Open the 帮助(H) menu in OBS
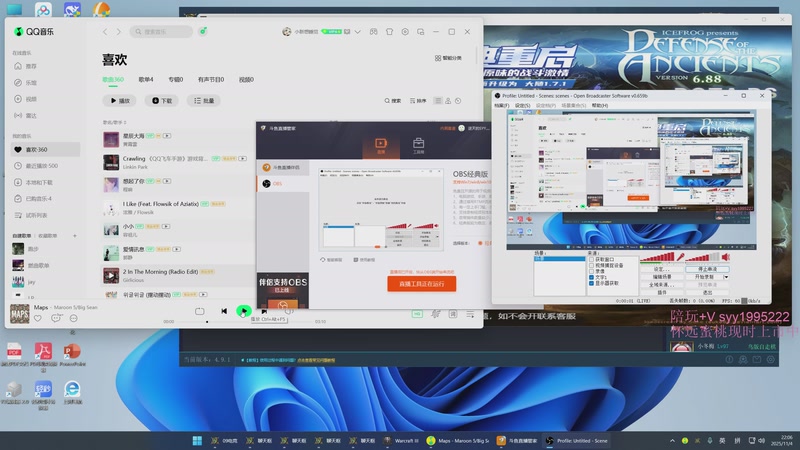 (x=599, y=106)
